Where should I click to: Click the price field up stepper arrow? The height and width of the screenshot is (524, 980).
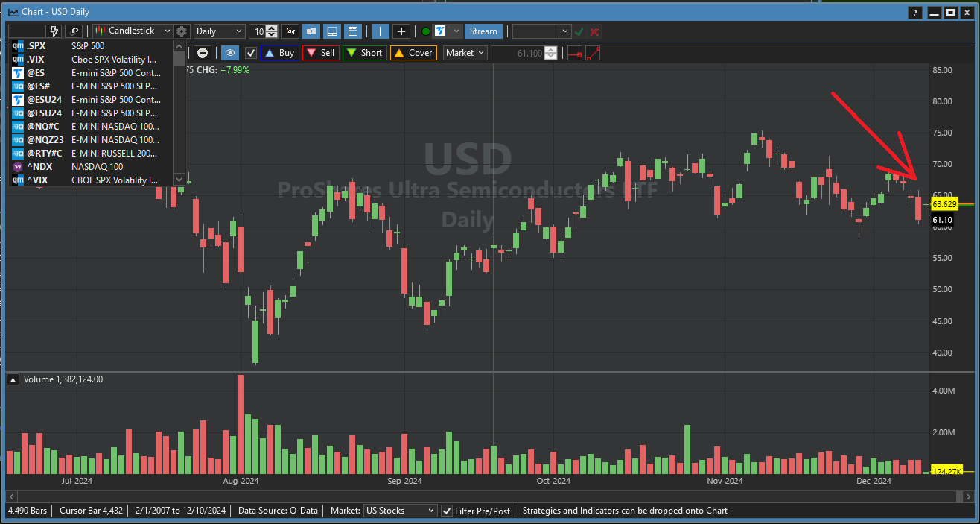point(550,49)
